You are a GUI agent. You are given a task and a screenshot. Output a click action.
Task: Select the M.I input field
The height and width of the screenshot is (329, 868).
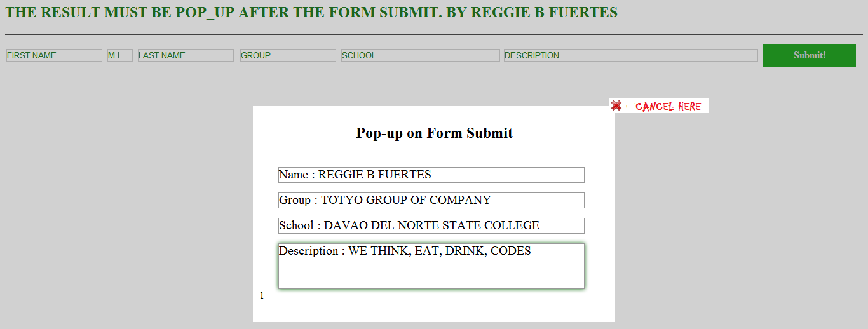point(120,55)
